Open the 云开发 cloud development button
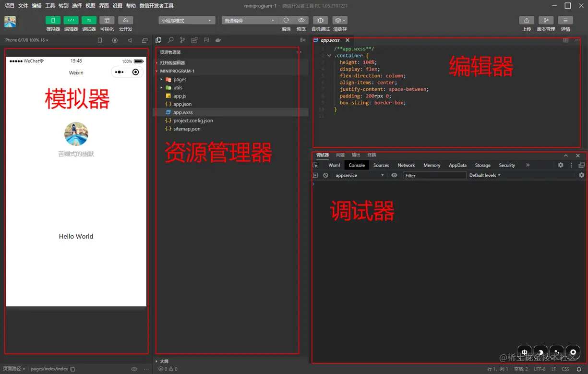 coord(125,20)
